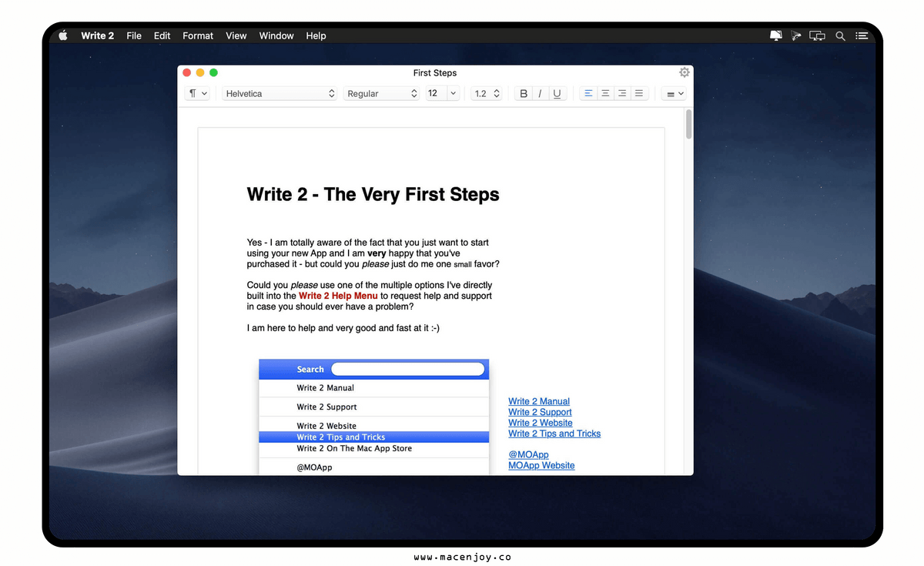Open the Format menu

coord(198,35)
